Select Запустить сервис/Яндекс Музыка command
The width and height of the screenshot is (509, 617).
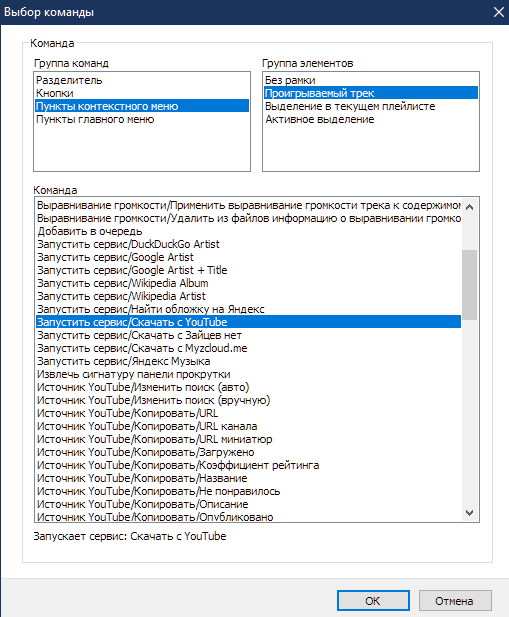249,361
